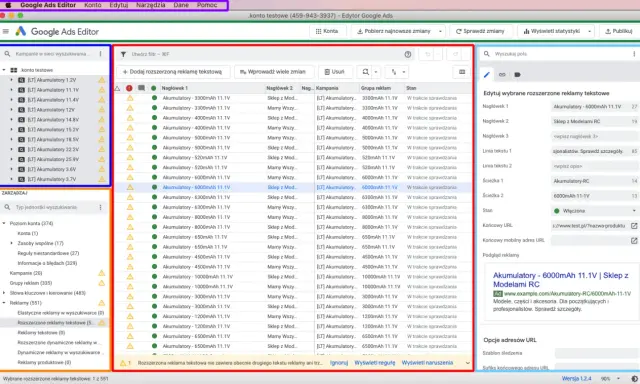This screenshot has width=640, height=384.
Task: Click the Usuń button
Action: pyautogui.click(x=335, y=72)
